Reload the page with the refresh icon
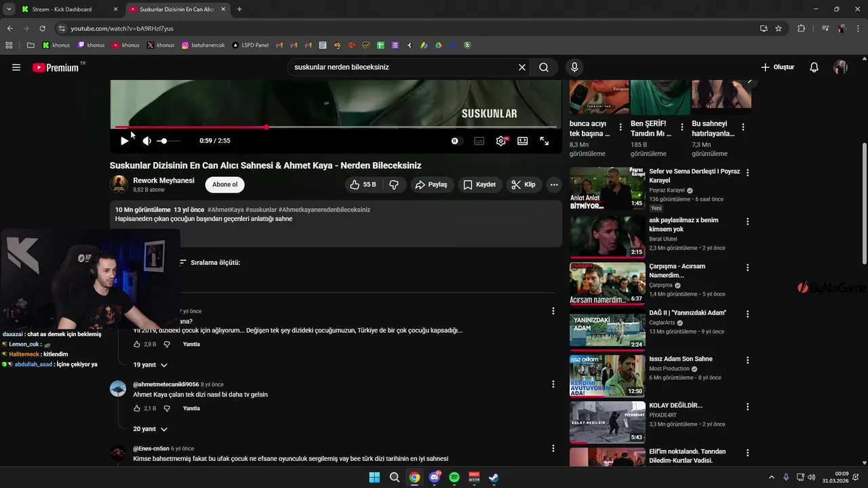Image resolution: width=868 pixels, height=488 pixels. point(42,28)
